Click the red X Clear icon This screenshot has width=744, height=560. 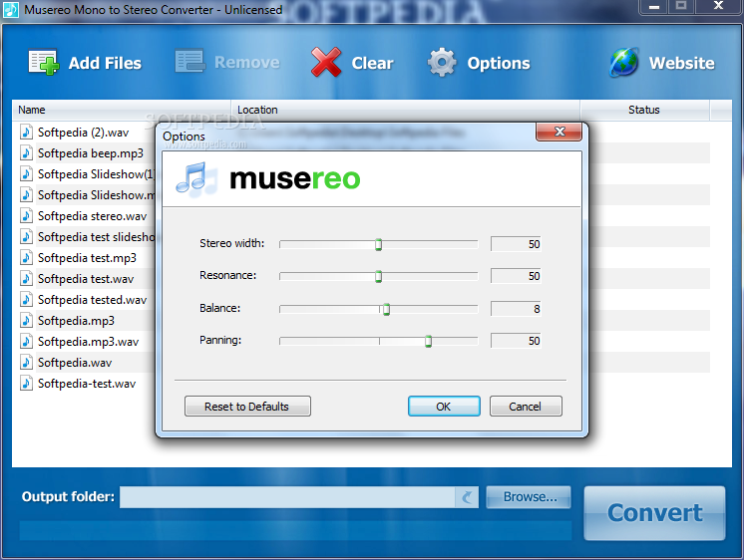[x=326, y=62]
